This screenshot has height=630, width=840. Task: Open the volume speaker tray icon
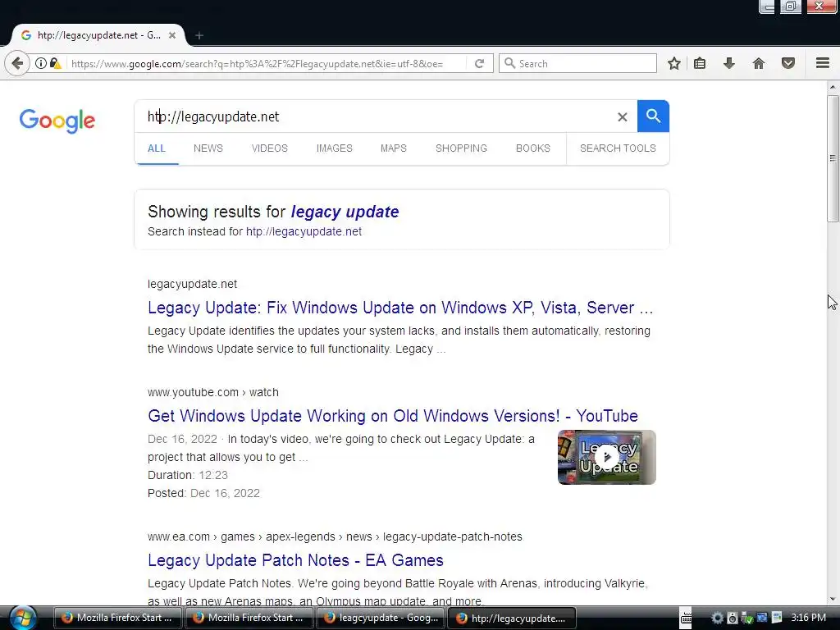[x=733, y=618]
